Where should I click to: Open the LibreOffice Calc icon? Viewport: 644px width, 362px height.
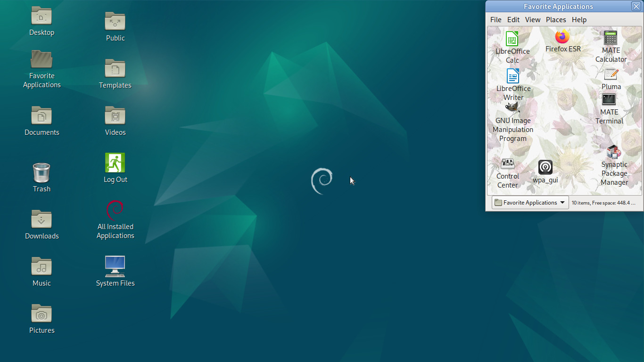[x=512, y=39]
